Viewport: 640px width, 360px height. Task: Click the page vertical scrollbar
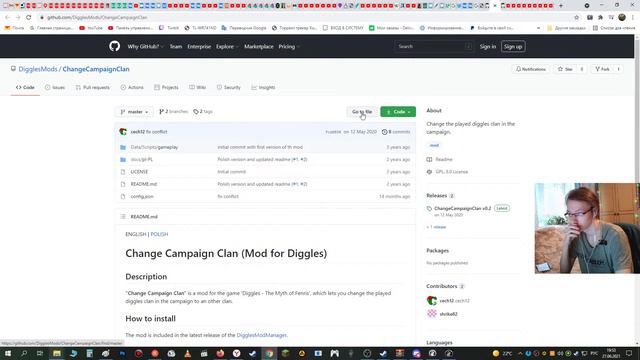click(x=637, y=191)
